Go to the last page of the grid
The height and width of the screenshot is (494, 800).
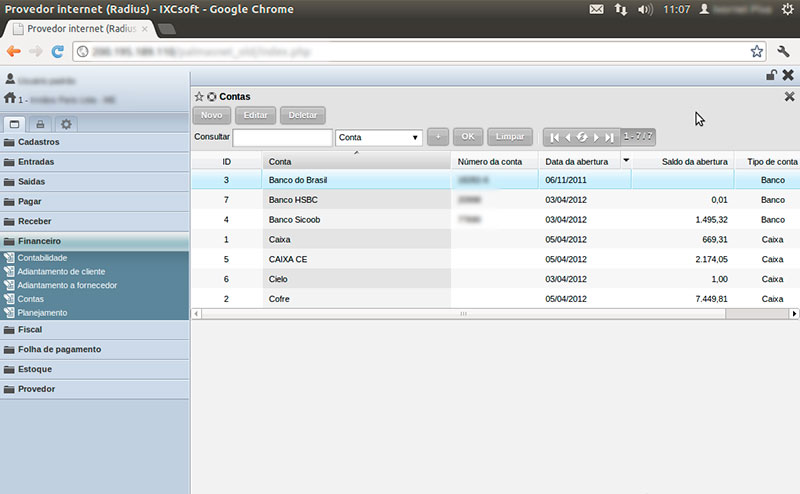click(609, 137)
